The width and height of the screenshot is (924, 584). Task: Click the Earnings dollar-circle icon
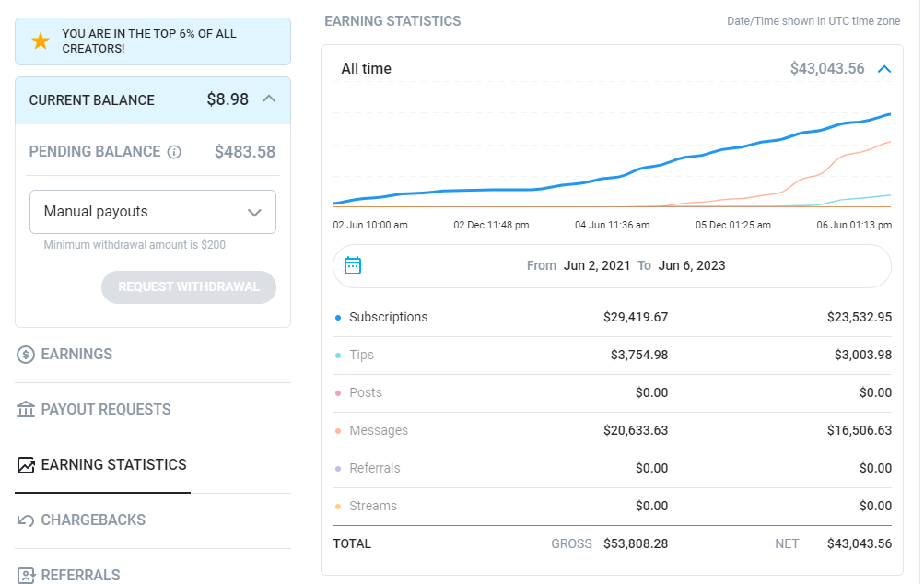[x=26, y=354]
